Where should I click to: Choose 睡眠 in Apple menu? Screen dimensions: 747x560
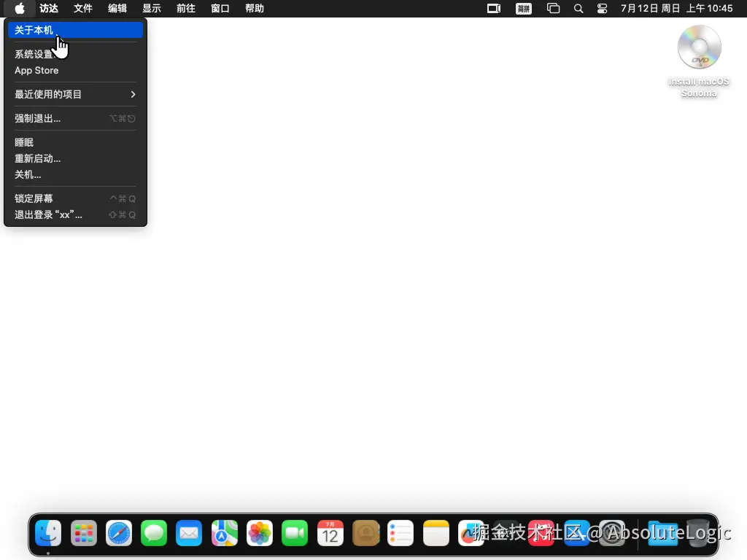[x=75, y=142]
